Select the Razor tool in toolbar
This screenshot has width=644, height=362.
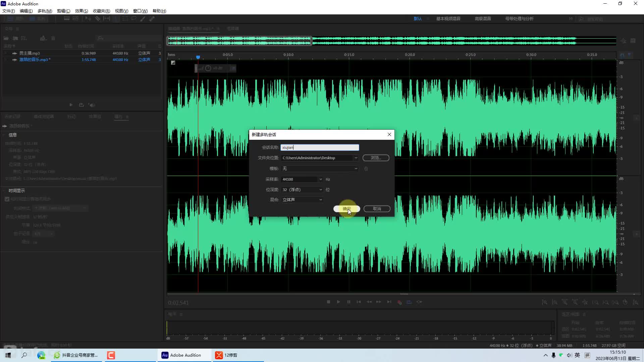(x=98, y=19)
